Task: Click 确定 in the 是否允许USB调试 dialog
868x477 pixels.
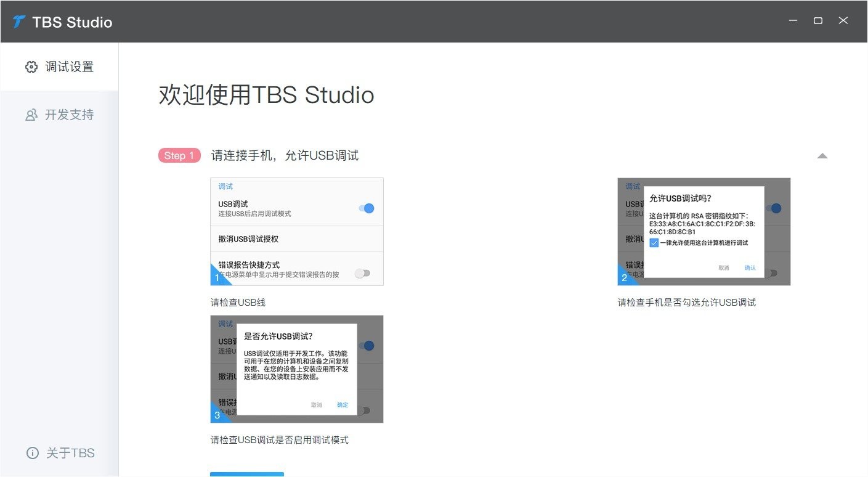Action: pyautogui.click(x=342, y=405)
